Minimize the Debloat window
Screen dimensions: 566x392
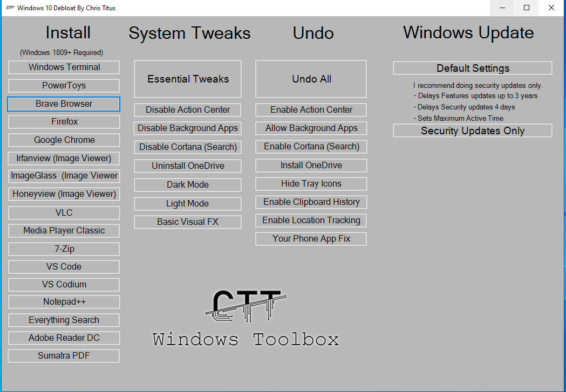(502, 8)
